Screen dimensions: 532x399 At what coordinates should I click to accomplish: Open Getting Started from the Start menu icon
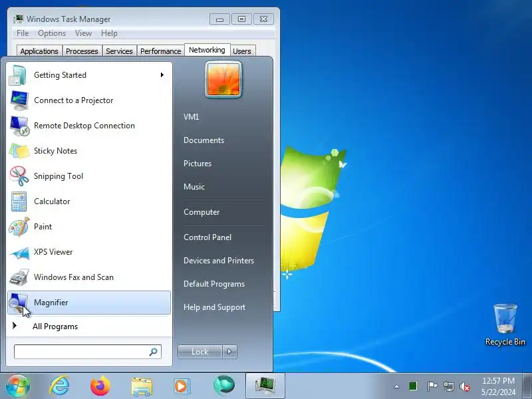(x=19, y=75)
